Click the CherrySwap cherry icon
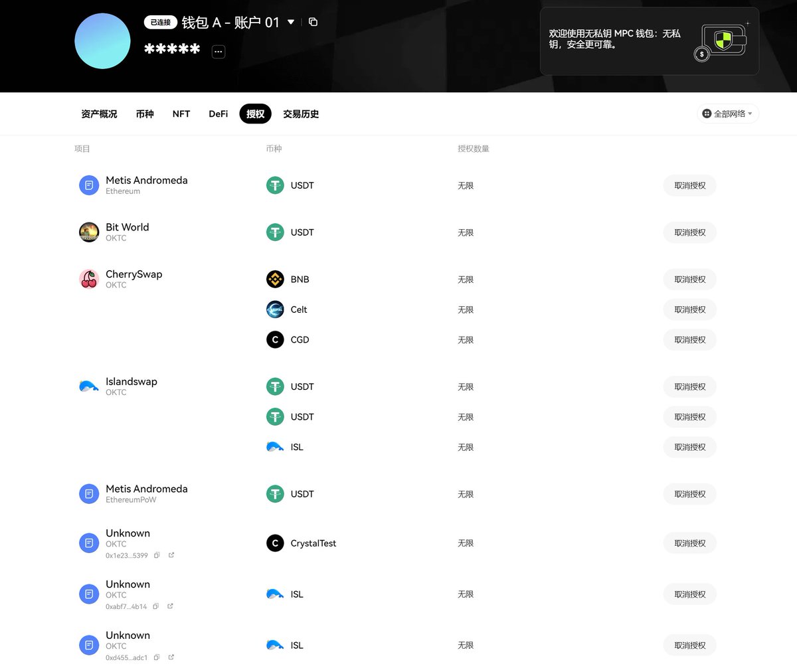Screen dimensions: 797x672 [x=88, y=279]
